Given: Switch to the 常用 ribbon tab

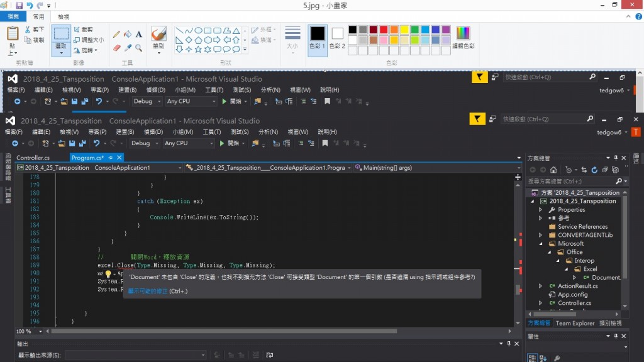Looking at the screenshot, I should 38,16.
